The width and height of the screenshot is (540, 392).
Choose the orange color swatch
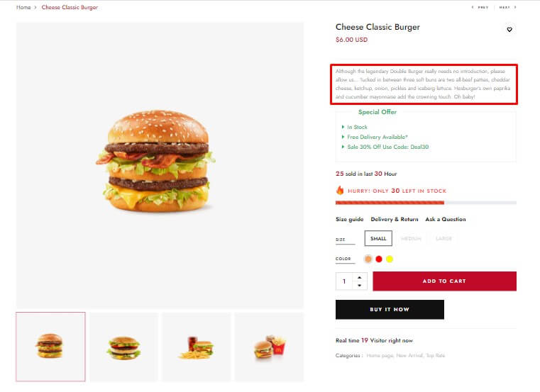[368, 259]
